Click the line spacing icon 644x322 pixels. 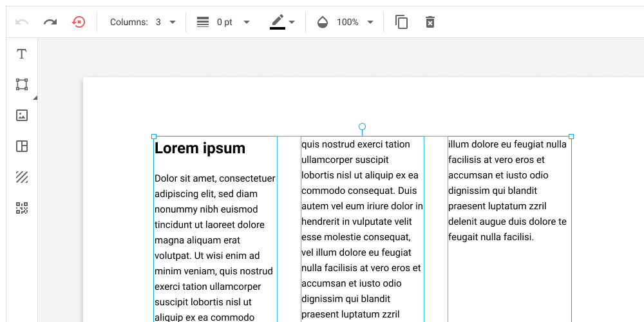(x=203, y=22)
